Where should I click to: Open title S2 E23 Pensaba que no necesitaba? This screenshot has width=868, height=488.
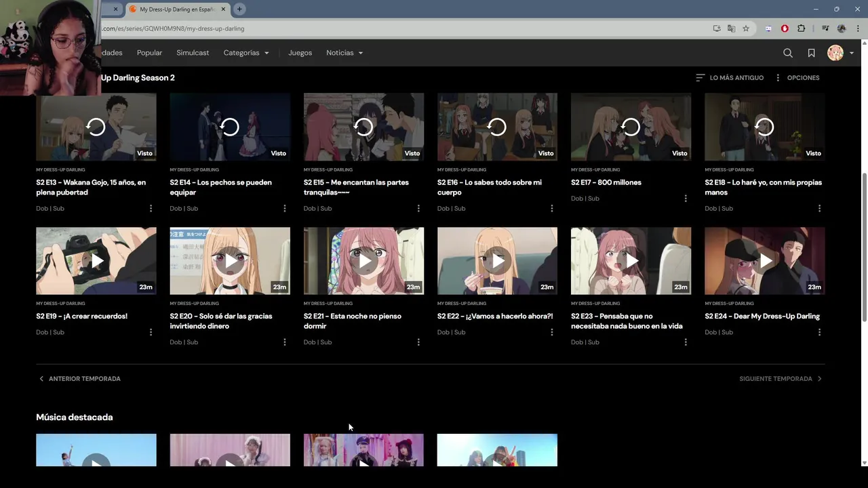(627, 321)
